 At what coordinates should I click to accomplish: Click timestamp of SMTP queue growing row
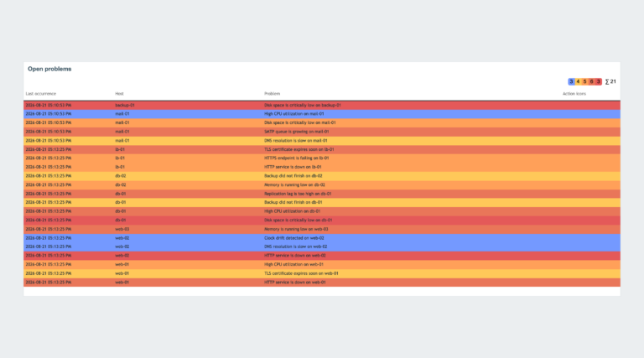pyautogui.click(x=49, y=132)
